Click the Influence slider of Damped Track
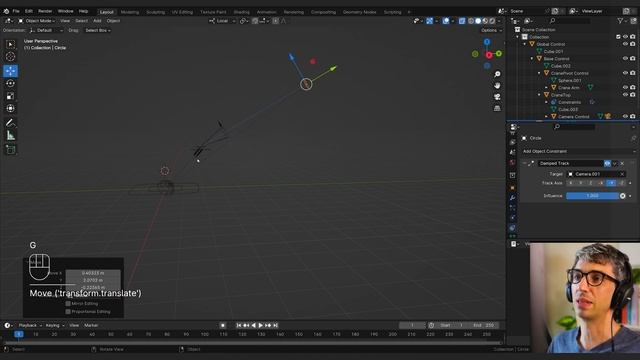Image resolution: width=640 pixels, height=360 pixels. [x=592, y=196]
